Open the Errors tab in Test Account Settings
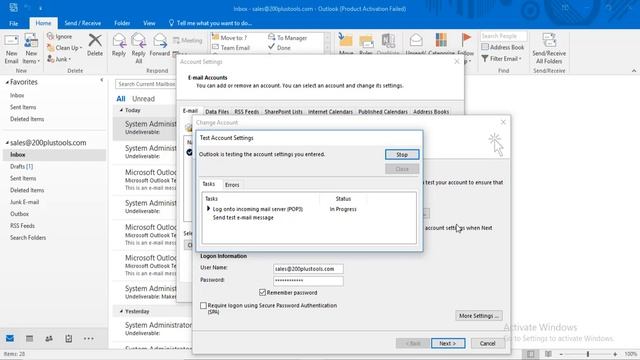Image resolution: width=640 pixels, height=360 pixels. (x=232, y=185)
